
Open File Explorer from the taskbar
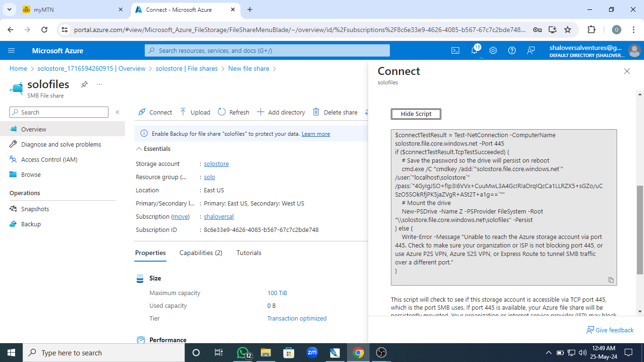[x=266, y=353]
